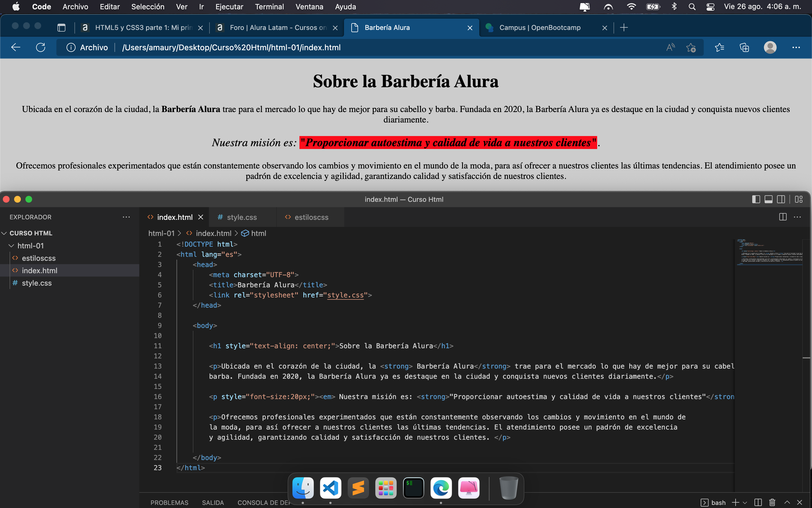Toggle VS Code secondary side bar

[781, 199]
